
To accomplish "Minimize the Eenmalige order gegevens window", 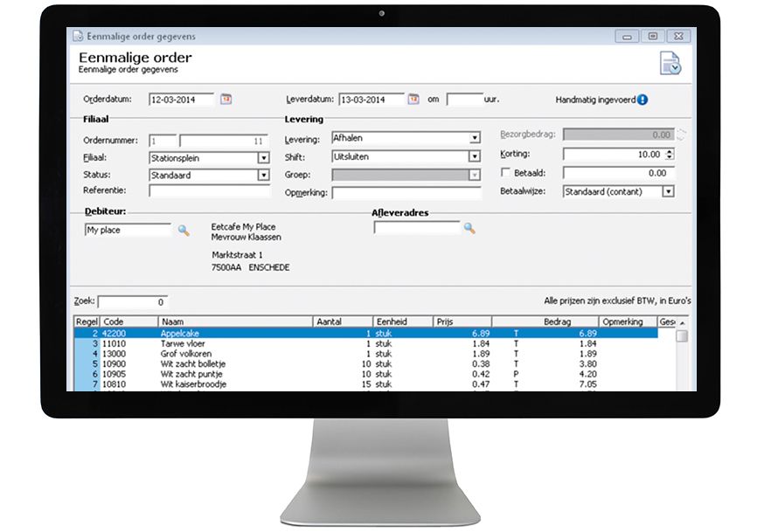I will 627,37.
